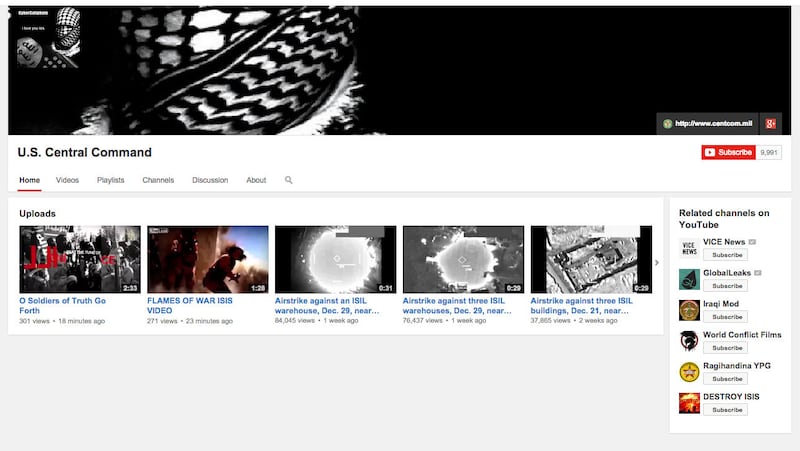Play the 1:28 Flames of War thumbnail

(208, 259)
